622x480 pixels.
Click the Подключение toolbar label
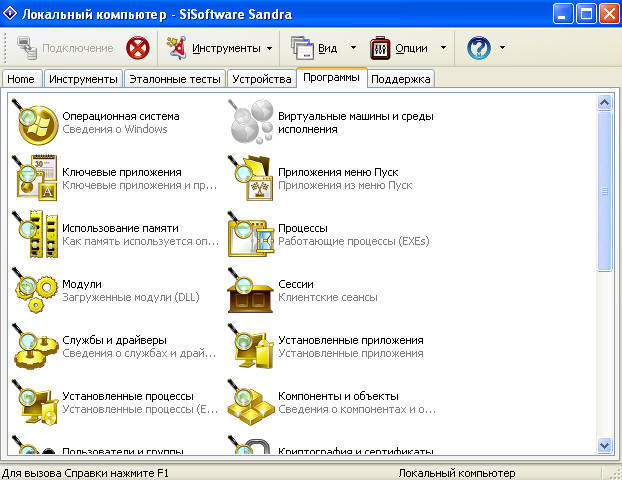pyautogui.click(x=78, y=48)
